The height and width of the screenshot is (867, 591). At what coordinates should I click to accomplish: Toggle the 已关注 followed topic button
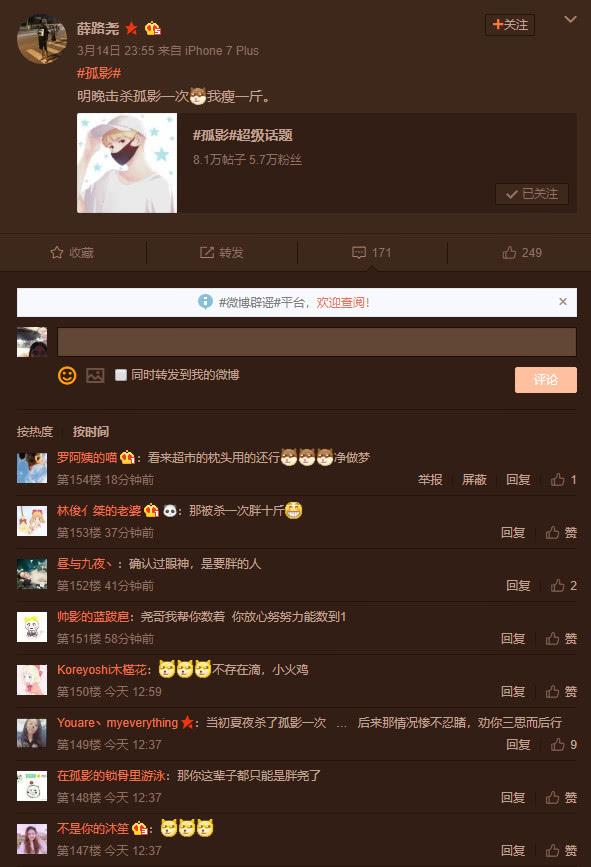click(x=532, y=194)
